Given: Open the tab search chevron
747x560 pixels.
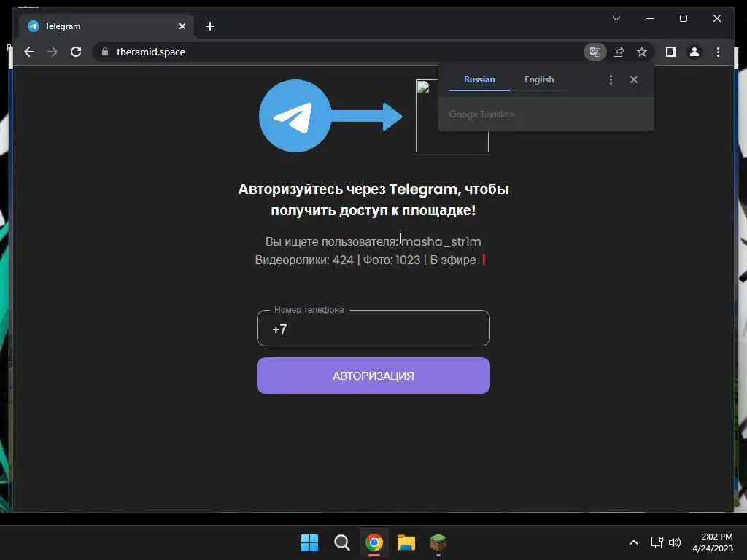Looking at the screenshot, I should pos(616,18).
